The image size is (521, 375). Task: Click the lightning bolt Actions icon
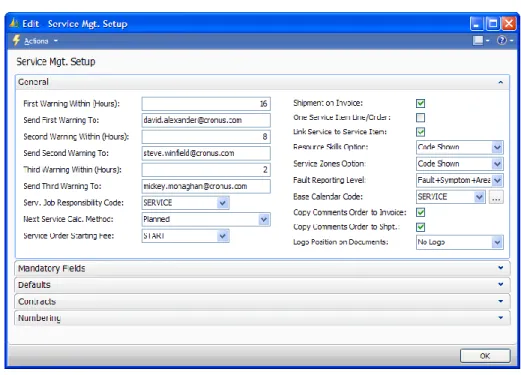click(16, 40)
